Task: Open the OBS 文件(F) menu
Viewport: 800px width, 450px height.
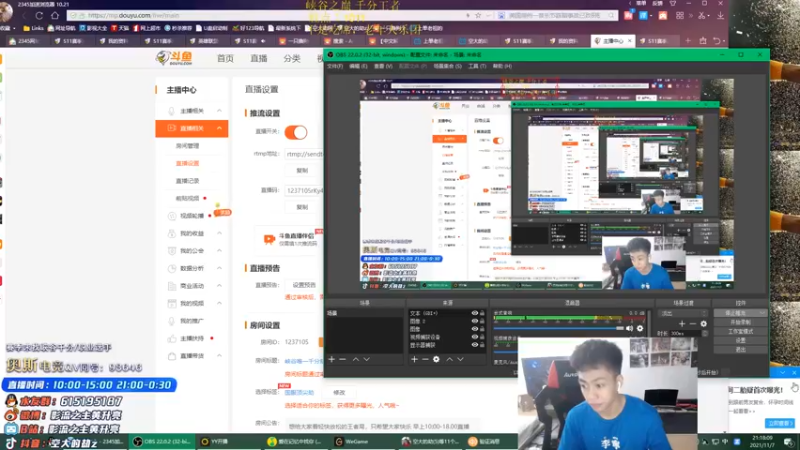Action: click(x=335, y=66)
